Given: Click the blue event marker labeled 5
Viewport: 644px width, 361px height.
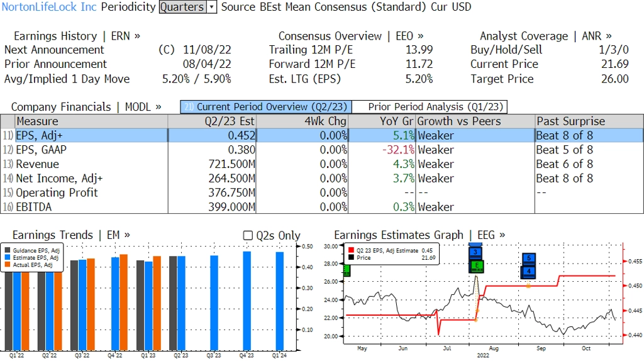Looking at the screenshot, I should (528, 258).
